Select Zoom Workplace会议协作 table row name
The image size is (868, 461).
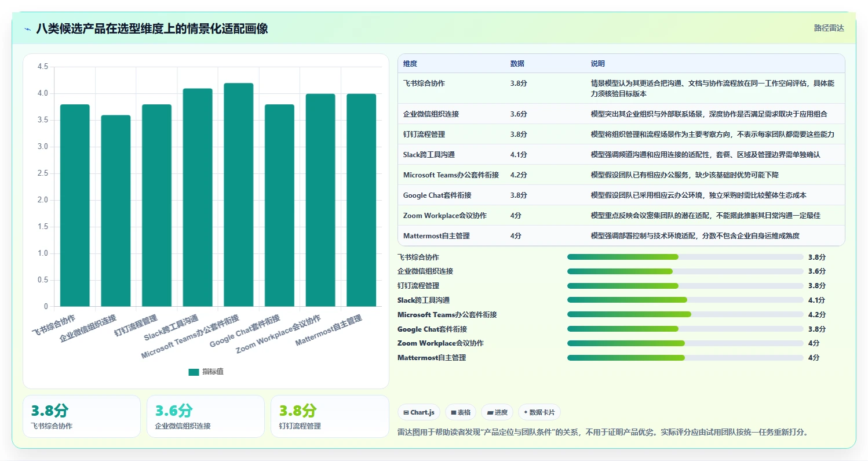pos(445,216)
